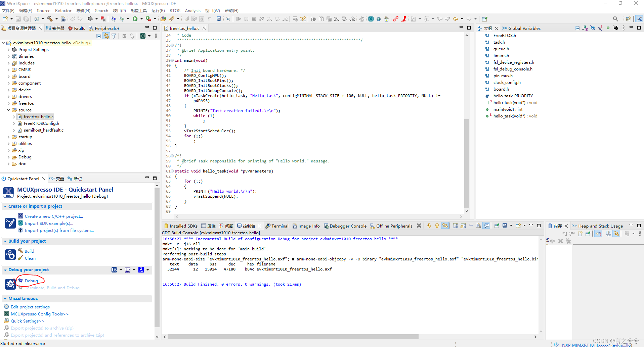Viewport: 644px width, 347px height.
Task: Click the Clean link in Quickstart Panel
Action: (30, 258)
